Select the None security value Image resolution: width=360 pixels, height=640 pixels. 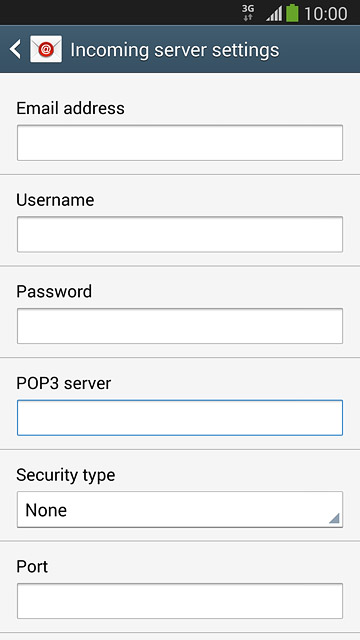click(x=46, y=510)
